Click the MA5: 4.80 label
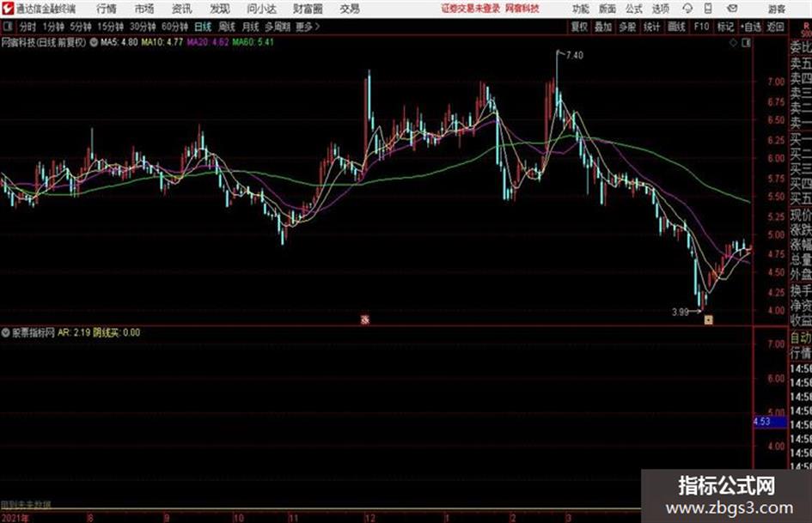812x523 pixels. [x=119, y=42]
